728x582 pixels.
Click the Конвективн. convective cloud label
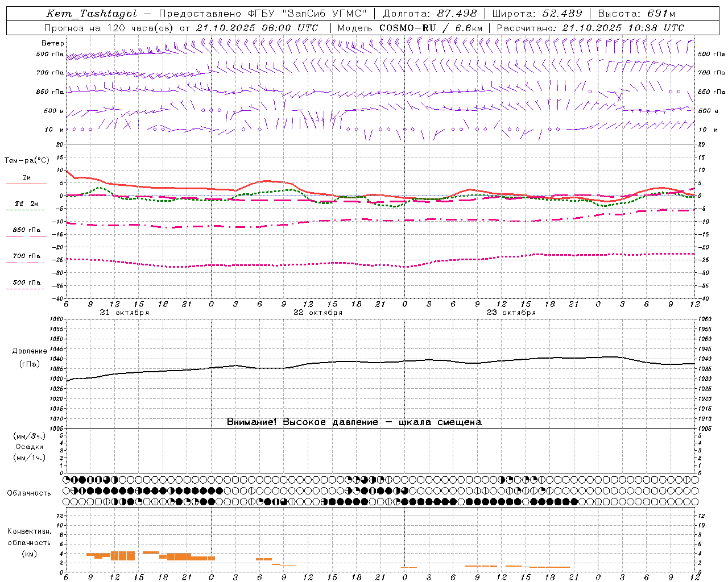click(29, 531)
